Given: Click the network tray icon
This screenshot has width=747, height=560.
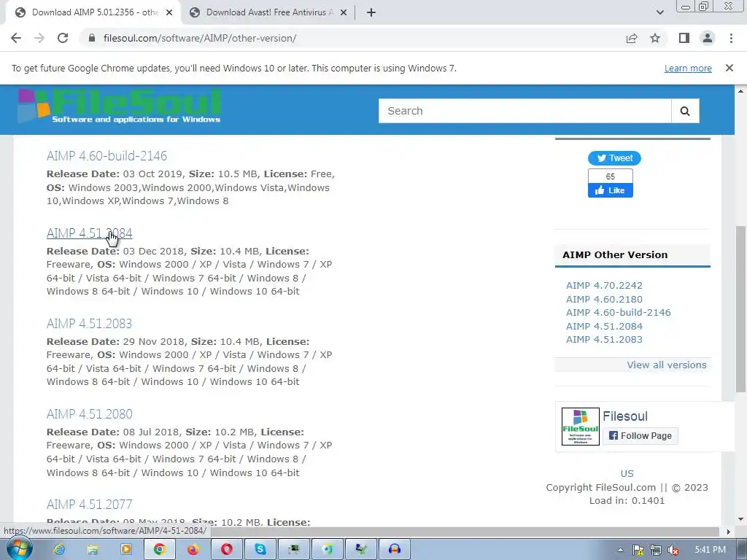Looking at the screenshot, I should [x=656, y=550].
